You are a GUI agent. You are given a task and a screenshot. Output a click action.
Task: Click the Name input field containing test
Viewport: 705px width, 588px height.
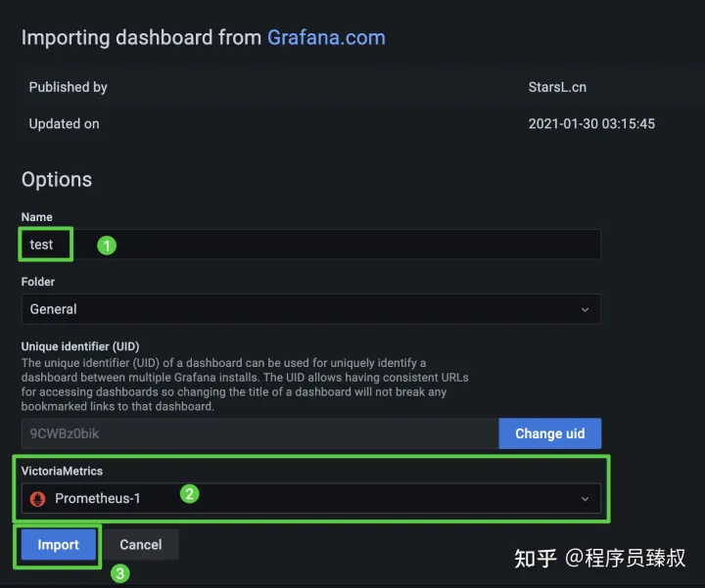coord(311,245)
